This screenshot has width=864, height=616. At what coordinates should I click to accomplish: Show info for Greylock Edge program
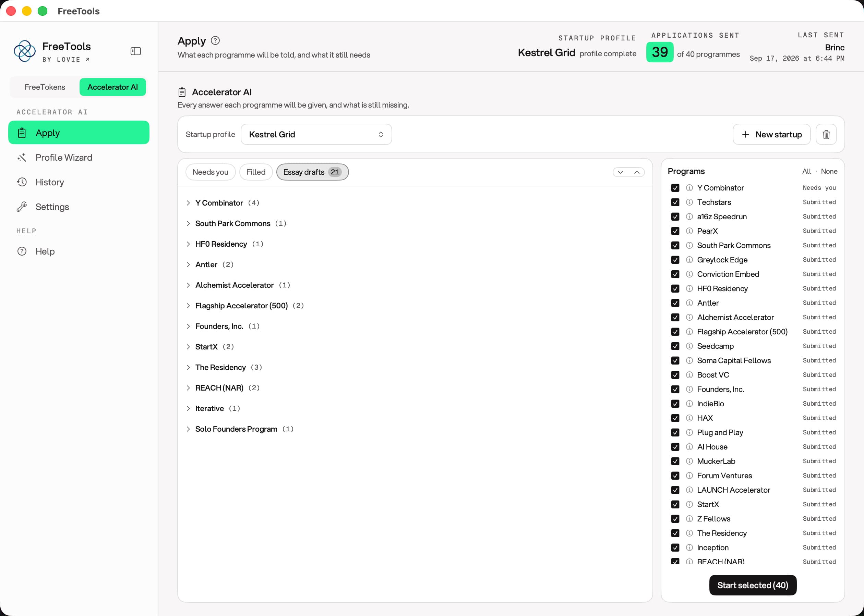coord(689,260)
